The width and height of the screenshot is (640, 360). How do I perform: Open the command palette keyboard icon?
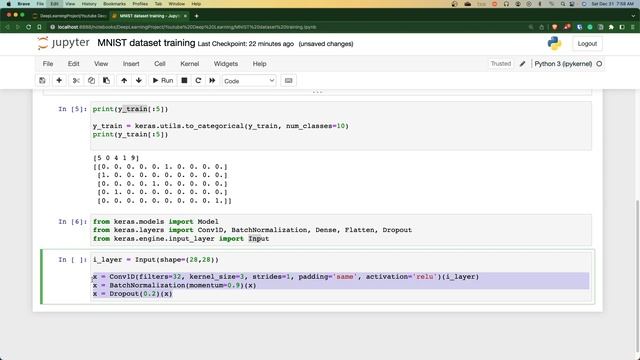(x=289, y=80)
